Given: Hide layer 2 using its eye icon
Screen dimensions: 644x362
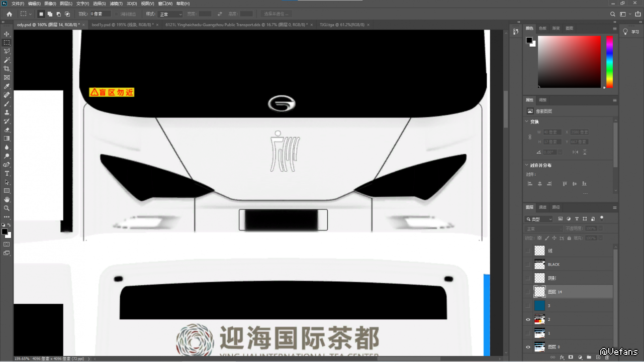Looking at the screenshot, I should coord(528,319).
